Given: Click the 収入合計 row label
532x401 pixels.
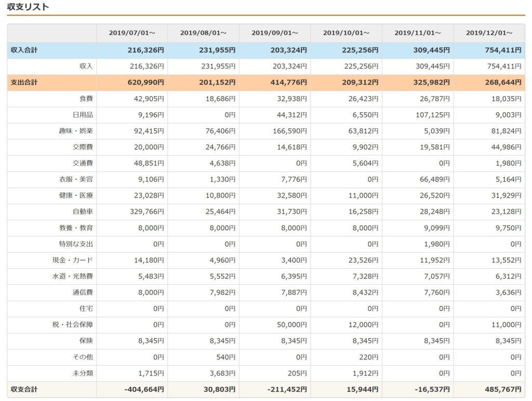Looking at the screenshot, I should (x=24, y=50).
